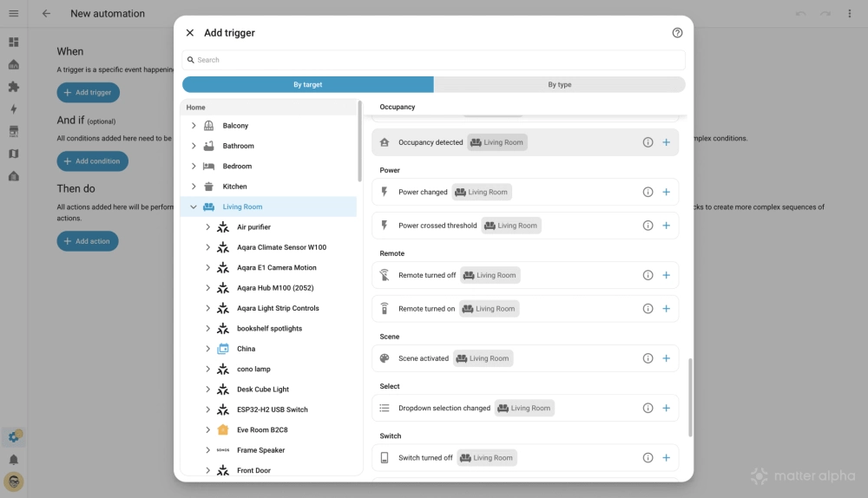The image size is (868, 498).
Task: Open Notifications bell in sidebar
Action: [14, 460]
